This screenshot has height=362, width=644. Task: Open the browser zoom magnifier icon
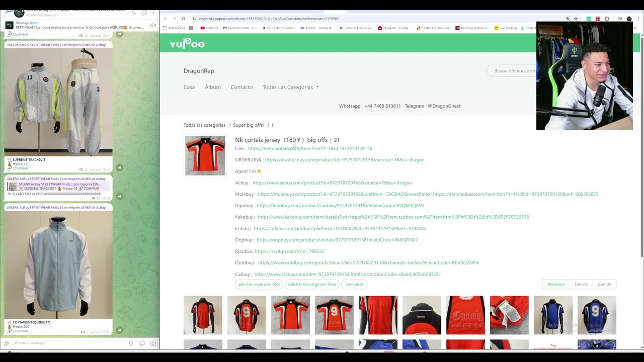[x=568, y=19]
